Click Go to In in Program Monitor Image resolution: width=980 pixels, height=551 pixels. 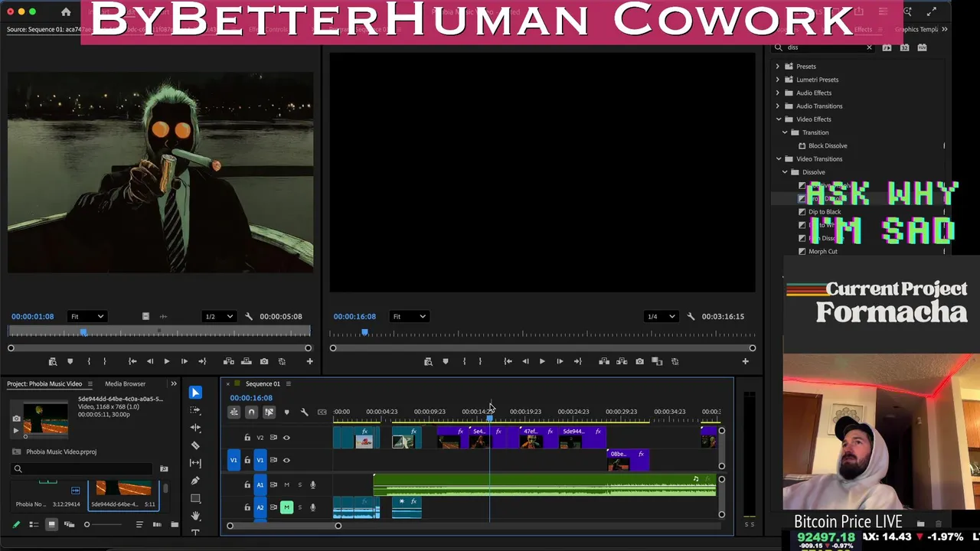click(x=508, y=361)
